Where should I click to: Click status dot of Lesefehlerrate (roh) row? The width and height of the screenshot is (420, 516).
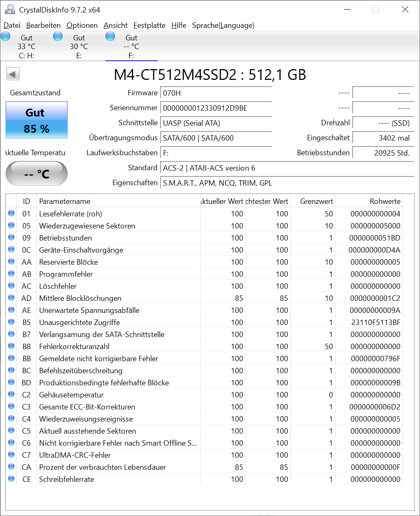[x=11, y=213]
